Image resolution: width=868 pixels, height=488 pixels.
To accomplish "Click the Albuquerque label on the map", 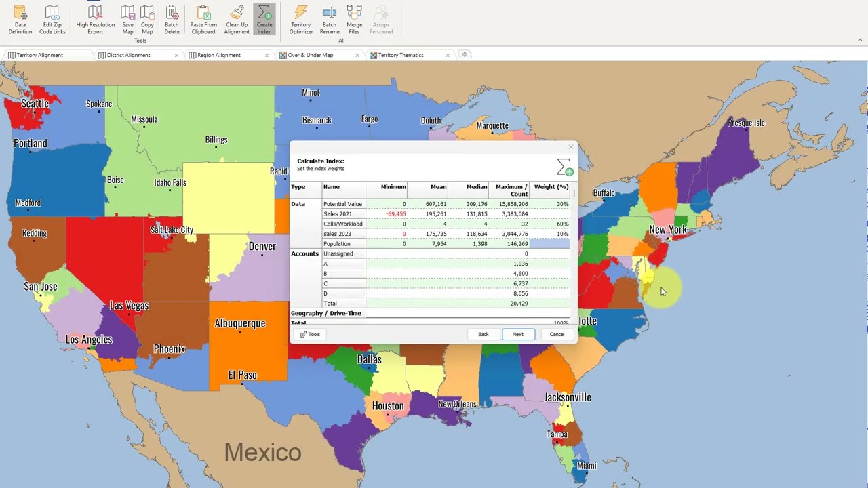I will [x=240, y=323].
